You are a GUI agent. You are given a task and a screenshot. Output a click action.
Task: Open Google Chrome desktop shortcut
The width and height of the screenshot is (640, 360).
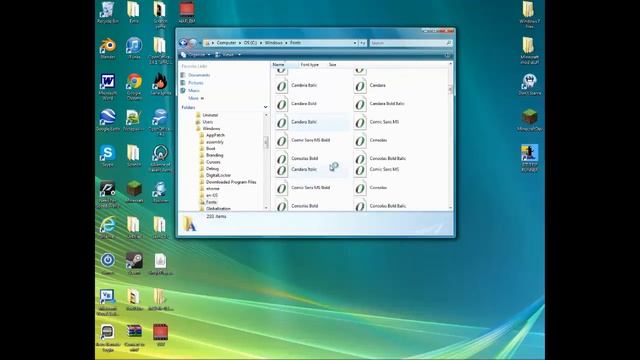(x=134, y=87)
